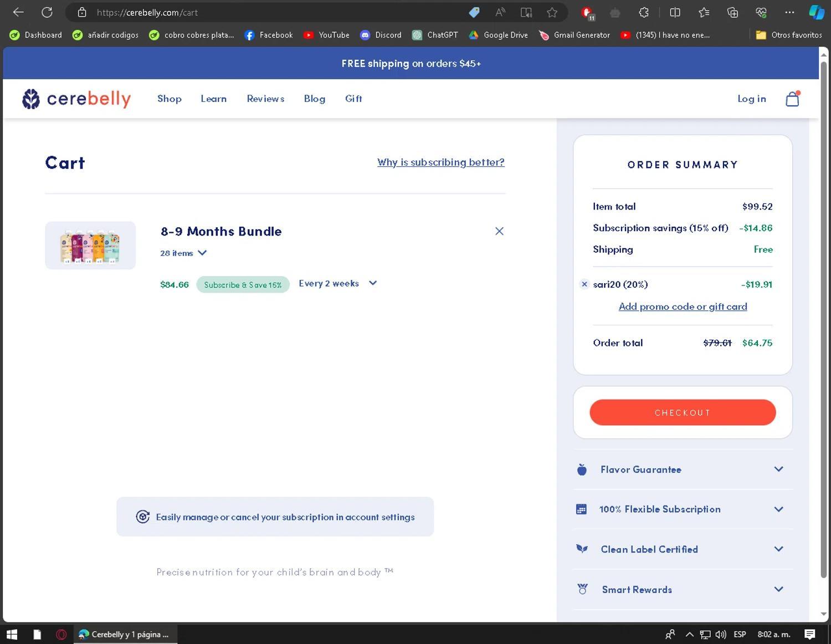The image size is (831, 644).
Task: Open the Otros favoritos folder
Action: (789, 35)
